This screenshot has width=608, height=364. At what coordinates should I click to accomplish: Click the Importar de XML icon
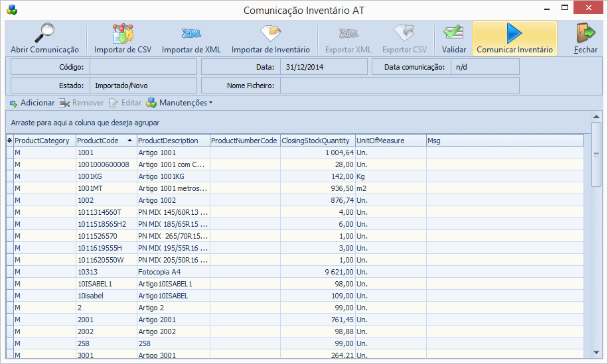tap(191, 34)
